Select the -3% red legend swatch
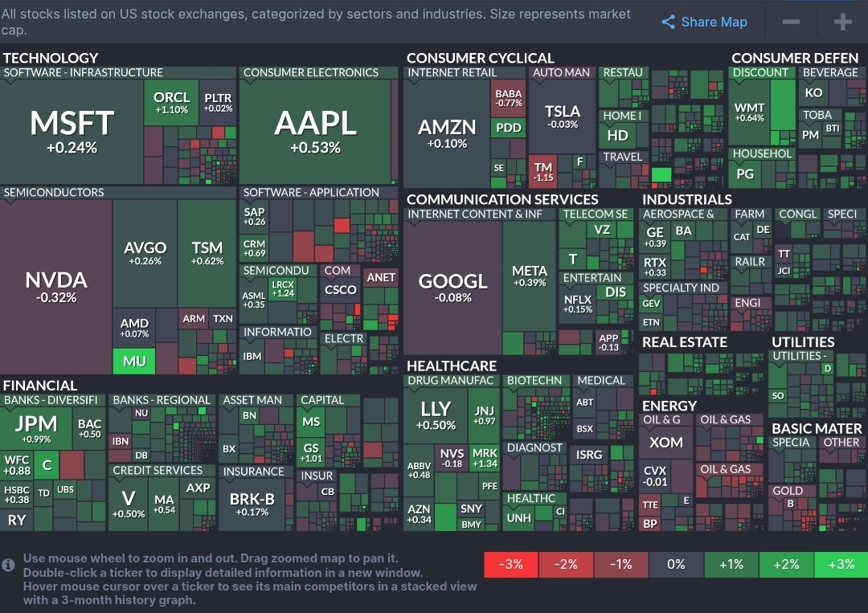The image size is (868, 613). [x=511, y=564]
